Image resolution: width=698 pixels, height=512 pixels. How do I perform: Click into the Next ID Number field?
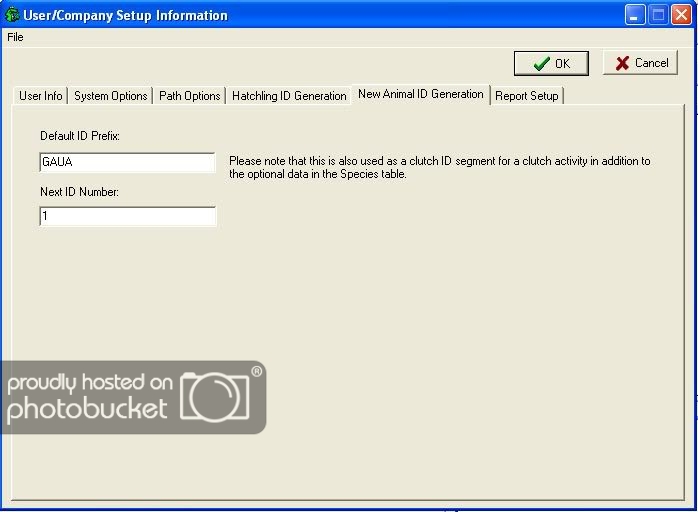coord(127,216)
